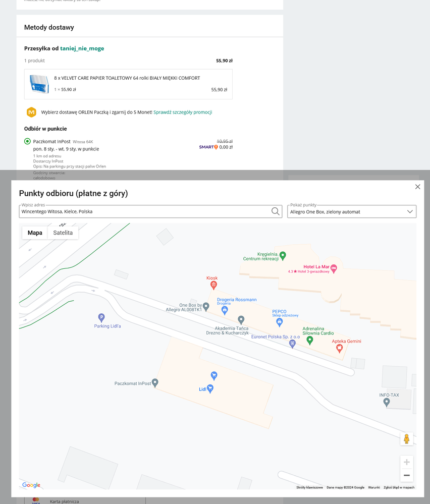Switch map to Satelita view
The height and width of the screenshot is (504, 430).
point(63,233)
